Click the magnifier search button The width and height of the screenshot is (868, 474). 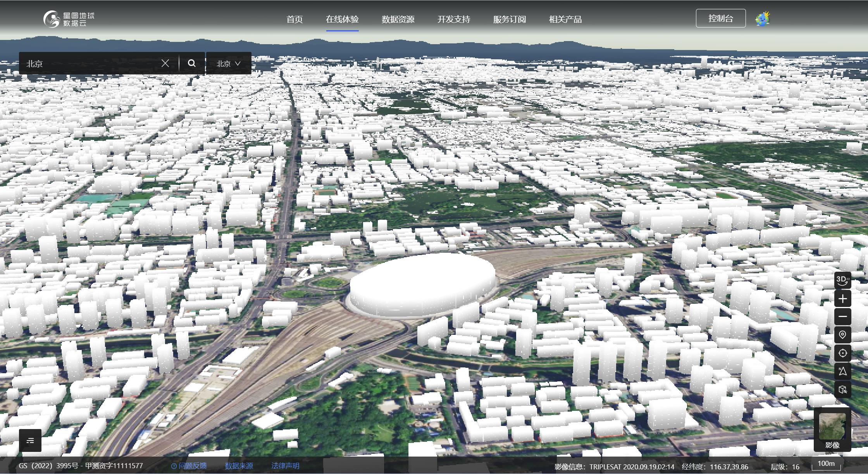(192, 63)
